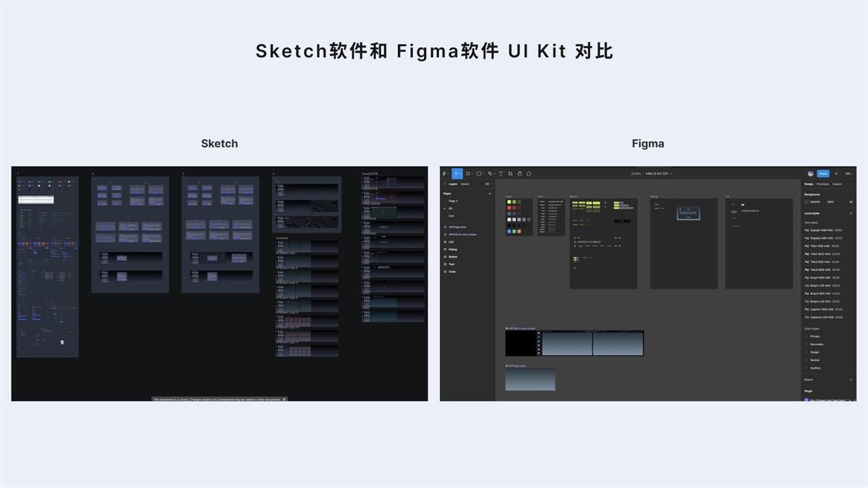Select the APP/app area frame on canvas
868x488 pixels.
pos(530,380)
